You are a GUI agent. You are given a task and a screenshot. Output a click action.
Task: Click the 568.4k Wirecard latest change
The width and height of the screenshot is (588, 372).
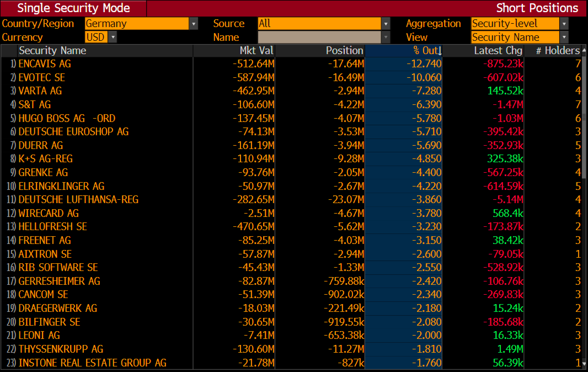tap(508, 213)
